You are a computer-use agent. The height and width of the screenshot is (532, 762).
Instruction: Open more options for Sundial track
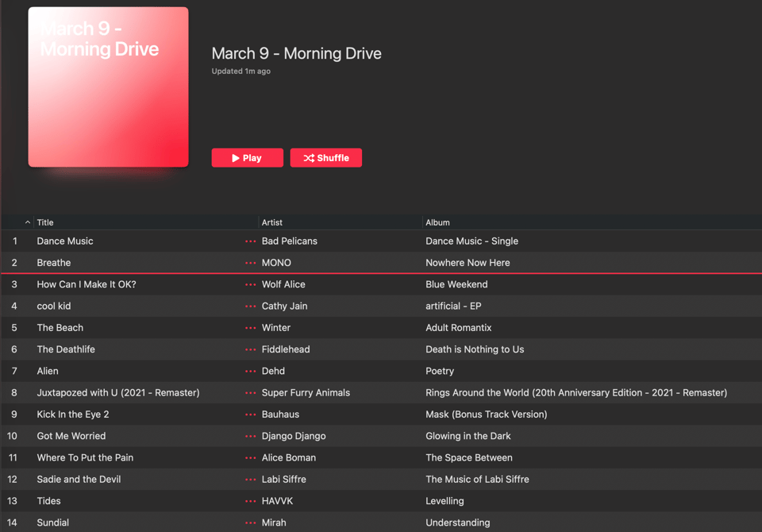click(x=251, y=522)
